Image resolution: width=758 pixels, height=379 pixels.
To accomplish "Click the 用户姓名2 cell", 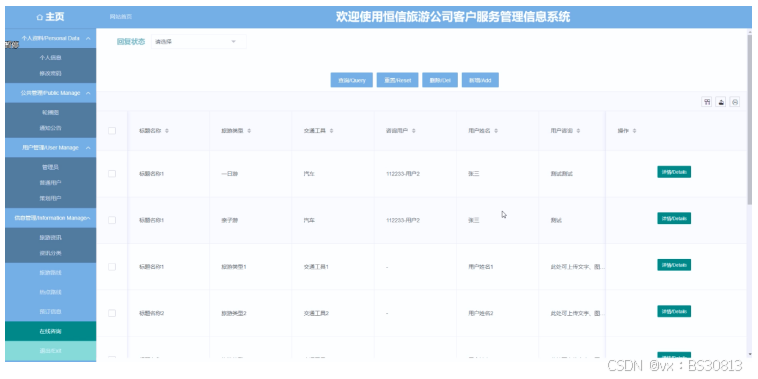I will [x=481, y=313].
